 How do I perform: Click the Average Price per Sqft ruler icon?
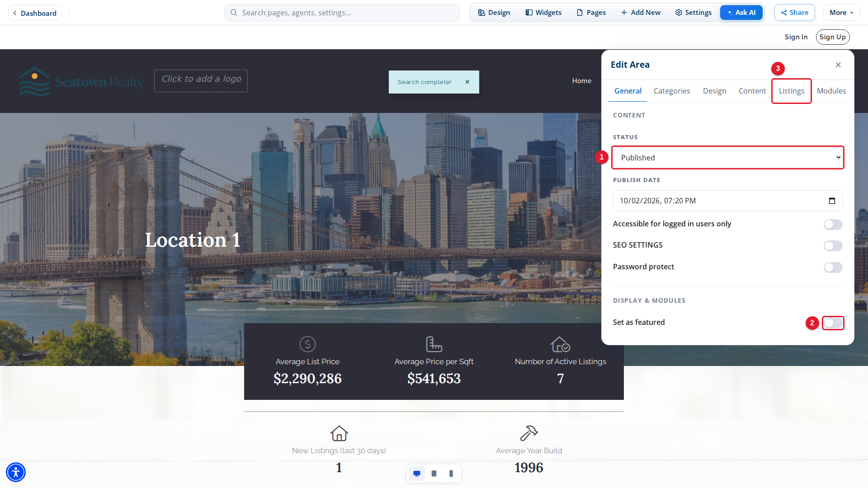[434, 344]
